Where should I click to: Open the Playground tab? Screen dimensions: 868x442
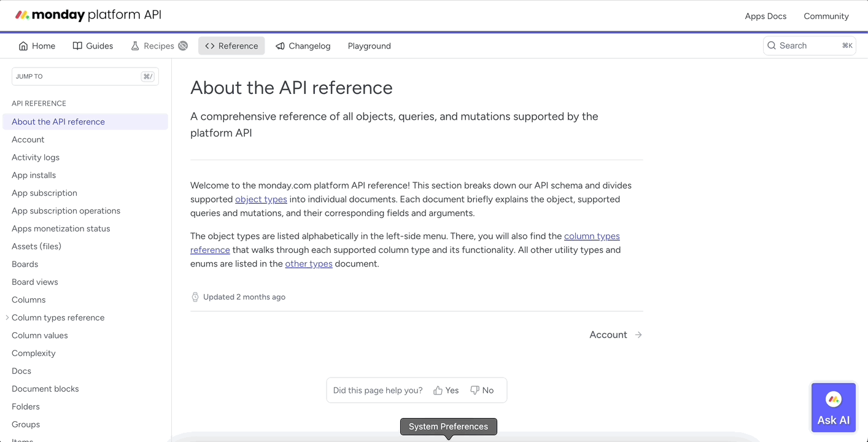(370, 46)
